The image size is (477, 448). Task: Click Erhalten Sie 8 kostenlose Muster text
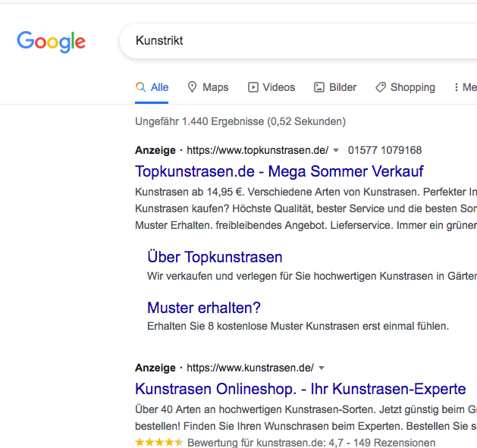[298, 327]
